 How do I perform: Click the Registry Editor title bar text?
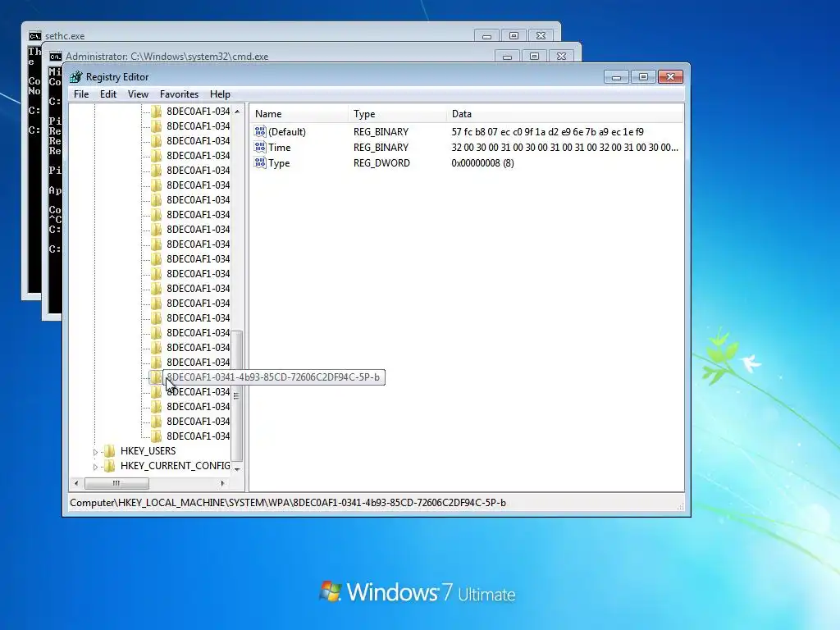click(117, 76)
